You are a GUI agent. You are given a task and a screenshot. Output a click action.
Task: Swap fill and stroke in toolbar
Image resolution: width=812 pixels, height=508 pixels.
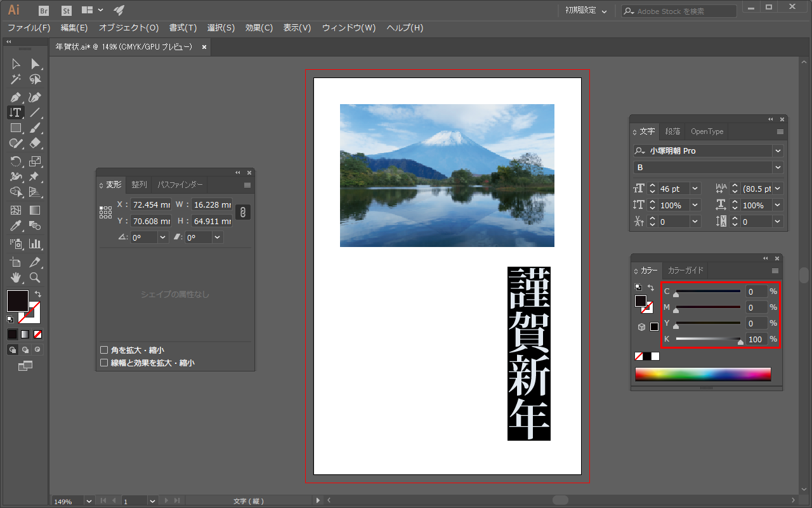37,294
